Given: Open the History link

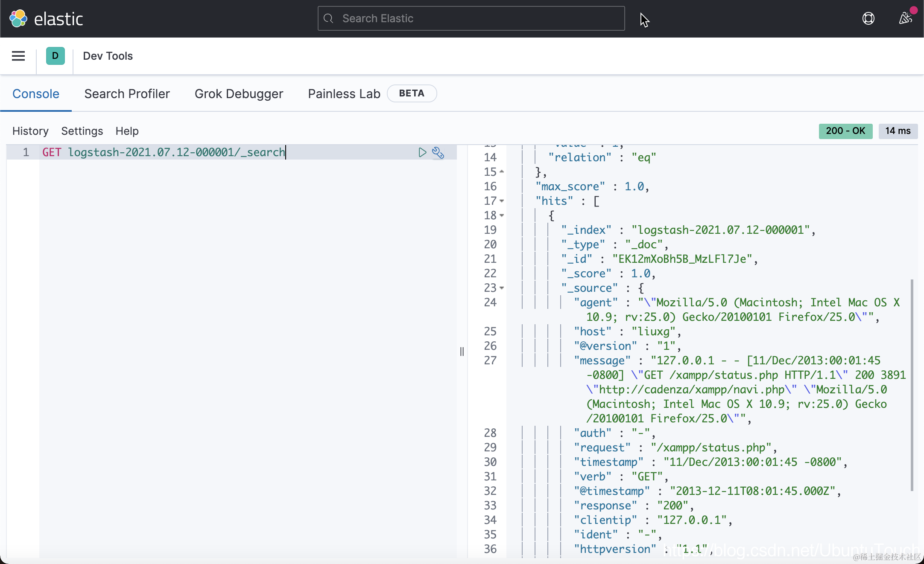Looking at the screenshot, I should point(30,131).
